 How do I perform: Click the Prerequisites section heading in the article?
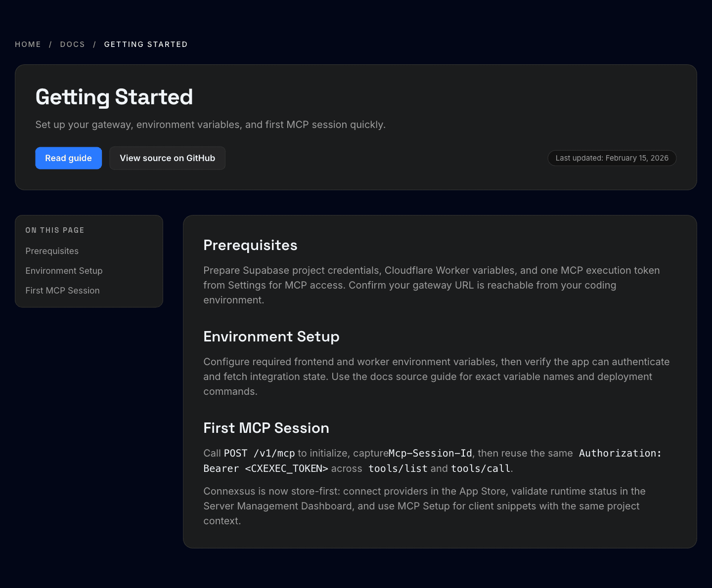coord(250,245)
